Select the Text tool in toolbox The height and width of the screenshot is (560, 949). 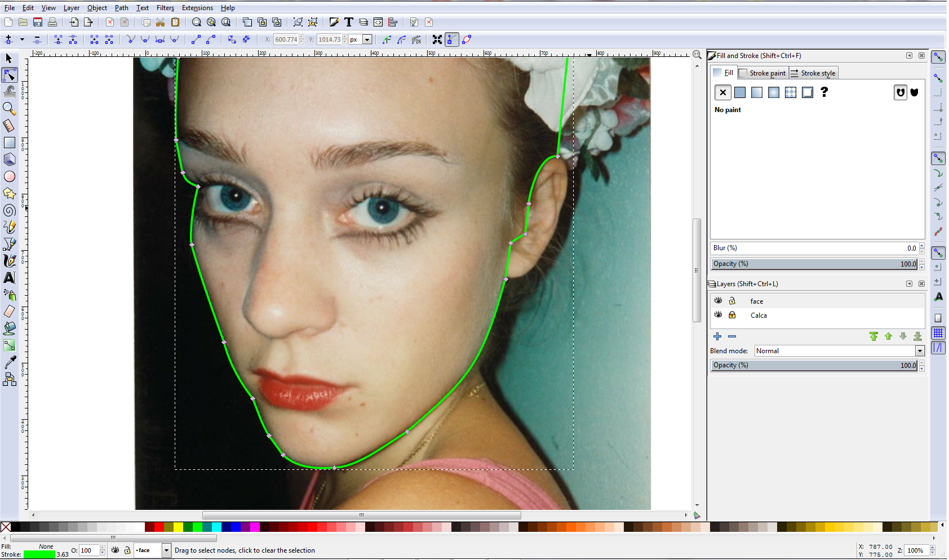click(x=10, y=278)
